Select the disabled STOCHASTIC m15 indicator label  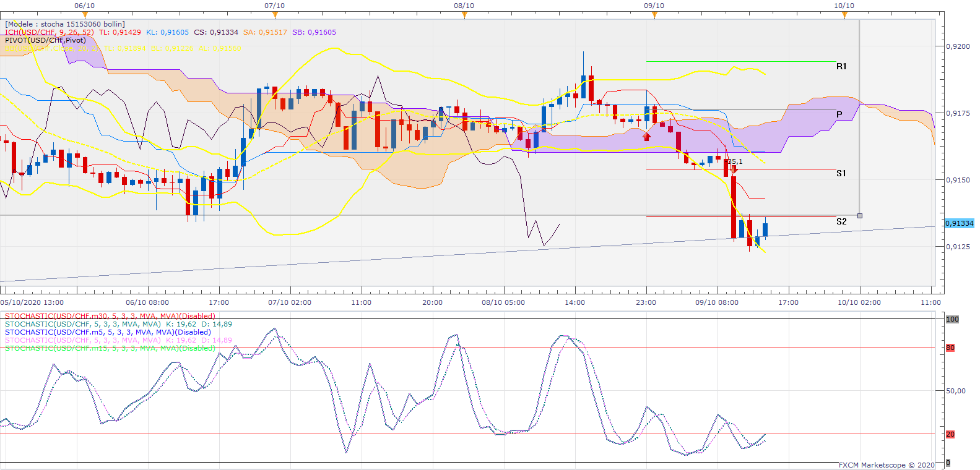110,348
